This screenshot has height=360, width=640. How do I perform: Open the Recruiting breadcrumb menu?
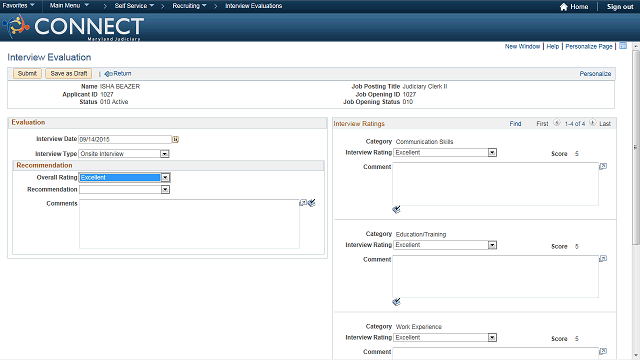[189, 6]
